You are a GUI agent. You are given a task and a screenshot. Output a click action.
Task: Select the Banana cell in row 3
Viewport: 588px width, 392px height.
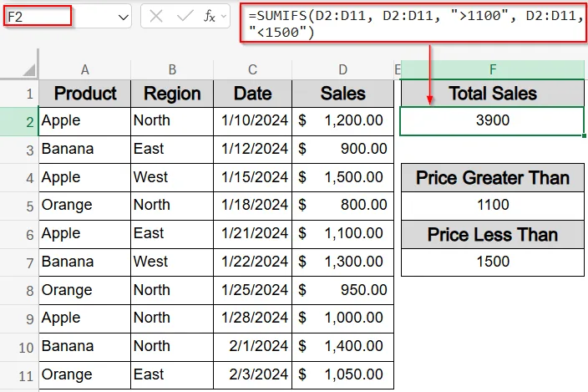85,150
